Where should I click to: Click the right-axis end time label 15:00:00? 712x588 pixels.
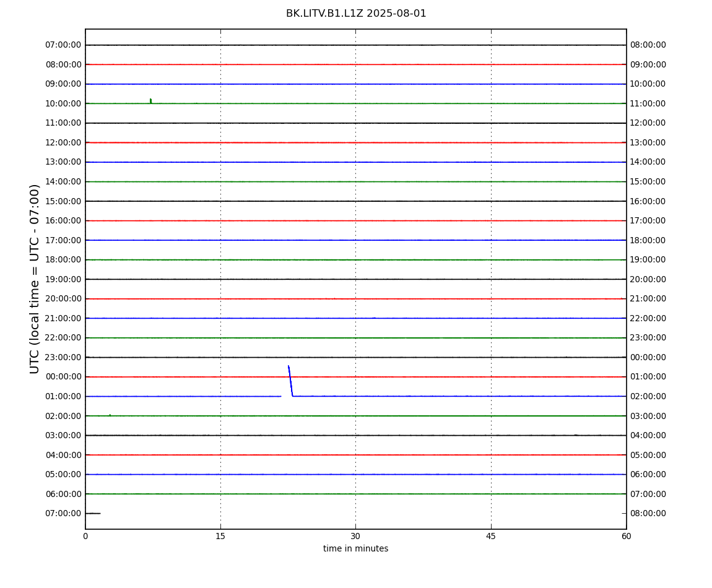648,181
